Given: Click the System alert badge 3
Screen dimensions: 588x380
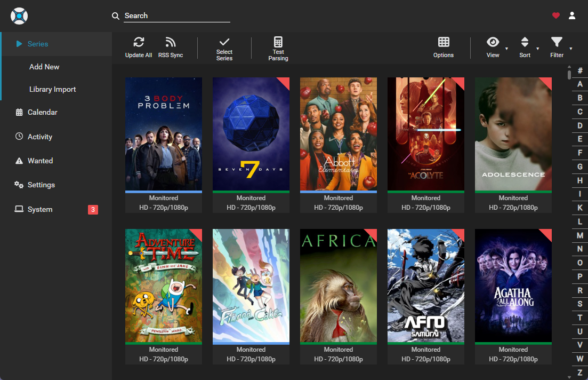Looking at the screenshot, I should click(x=93, y=210).
